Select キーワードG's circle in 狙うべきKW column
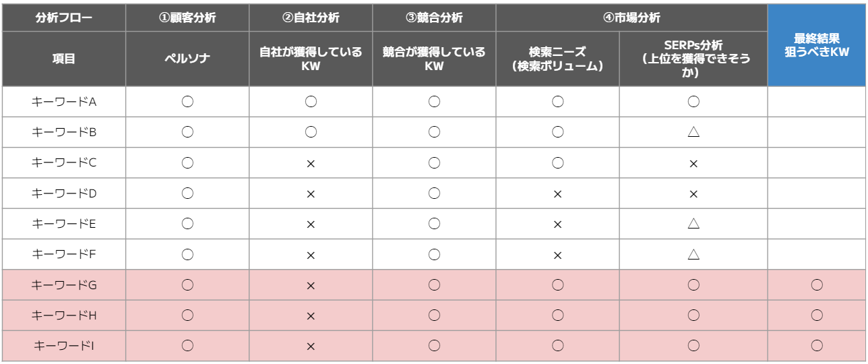 pos(817,285)
